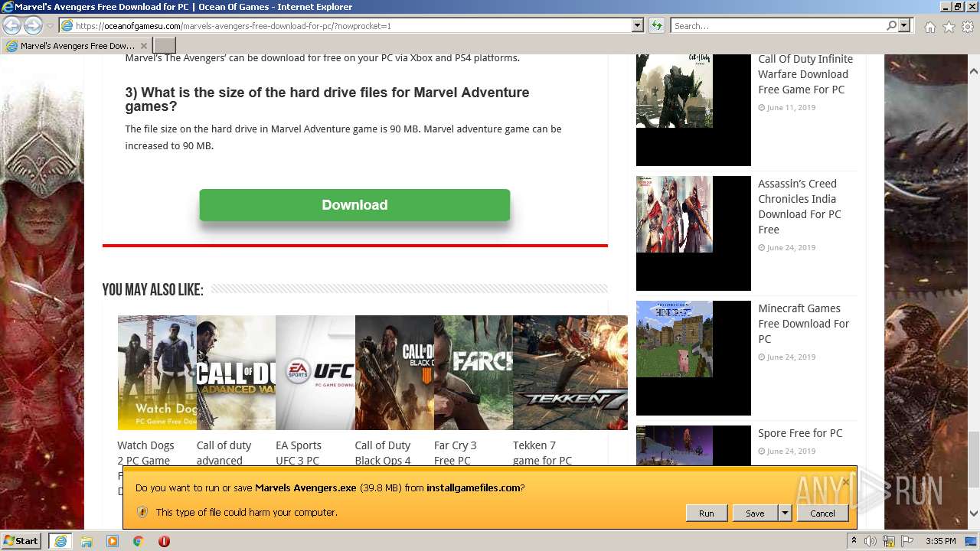Expand the Save options dropdown arrow
Viewport: 980px width, 551px height.
(x=785, y=514)
